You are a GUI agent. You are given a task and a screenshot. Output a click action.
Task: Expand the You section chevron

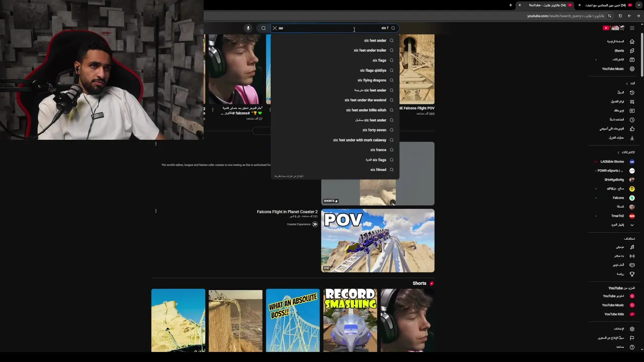point(627,83)
